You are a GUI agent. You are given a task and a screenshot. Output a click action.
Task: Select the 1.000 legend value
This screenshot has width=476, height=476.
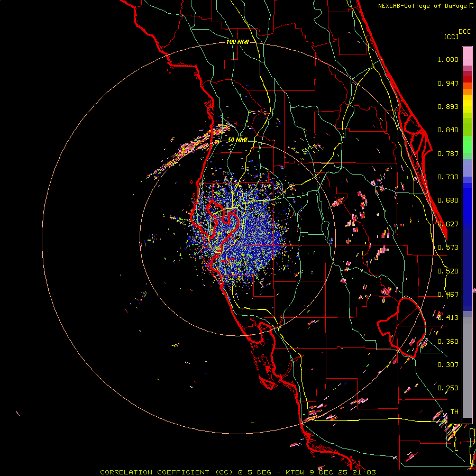448,59
